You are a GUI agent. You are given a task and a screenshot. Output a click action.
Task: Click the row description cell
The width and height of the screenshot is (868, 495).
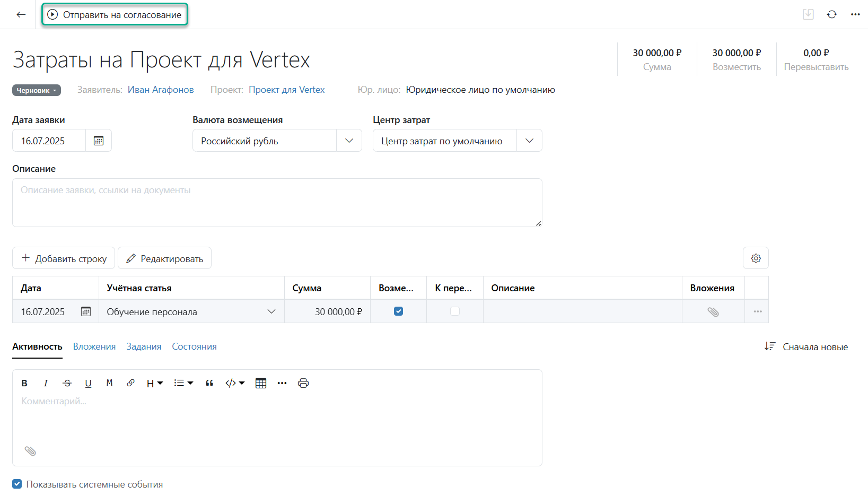[x=582, y=311]
